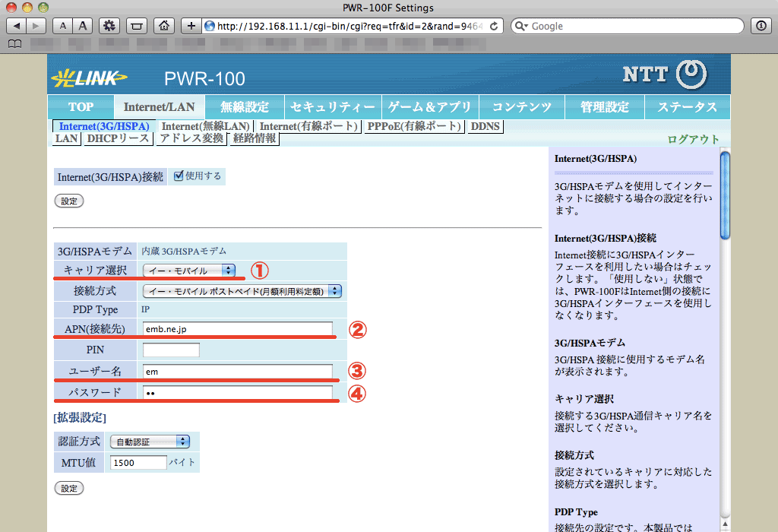
Task: Select the DDNS sub-tab
Action: (x=485, y=127)
